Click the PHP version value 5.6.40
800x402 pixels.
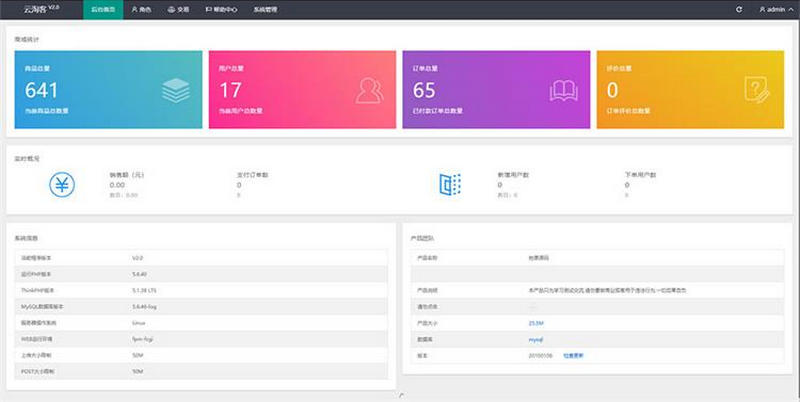[x=139, y=274]
